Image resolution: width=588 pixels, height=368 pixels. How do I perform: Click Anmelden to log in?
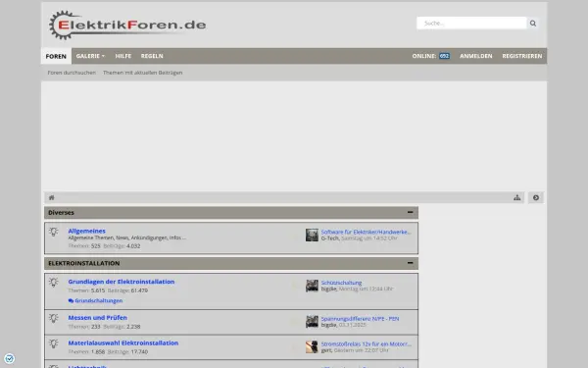pyautogui.click(x=476, y=56)
